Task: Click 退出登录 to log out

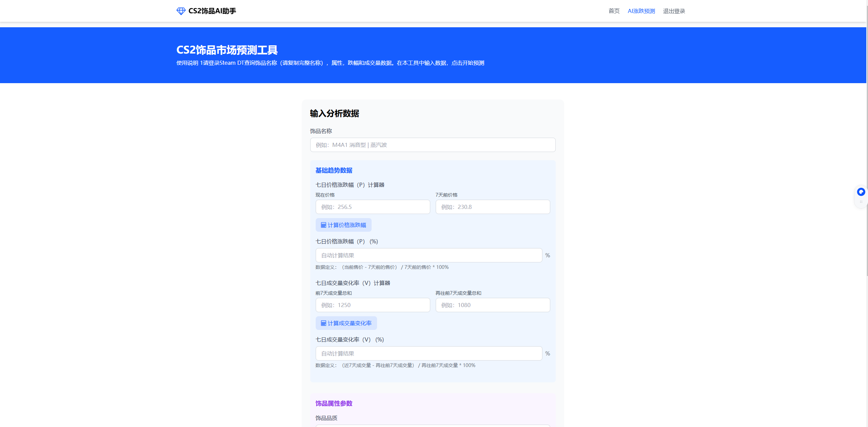Action: click(674, 11)
